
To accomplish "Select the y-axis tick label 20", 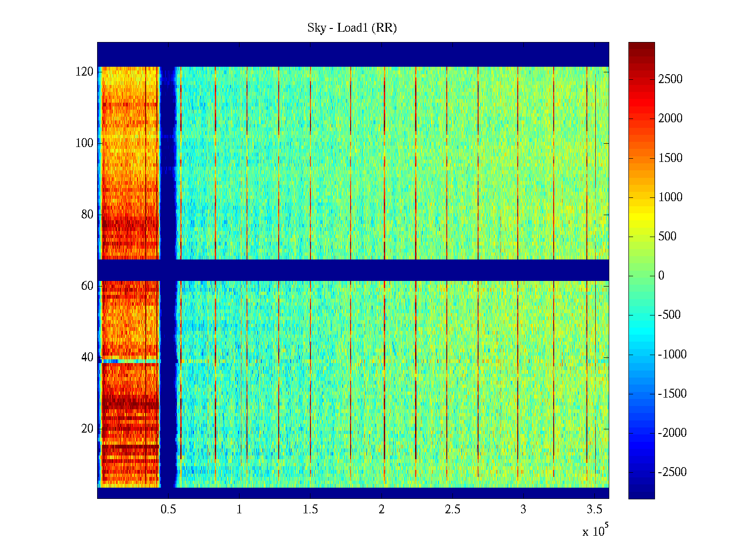I will [x=87, y=429].
